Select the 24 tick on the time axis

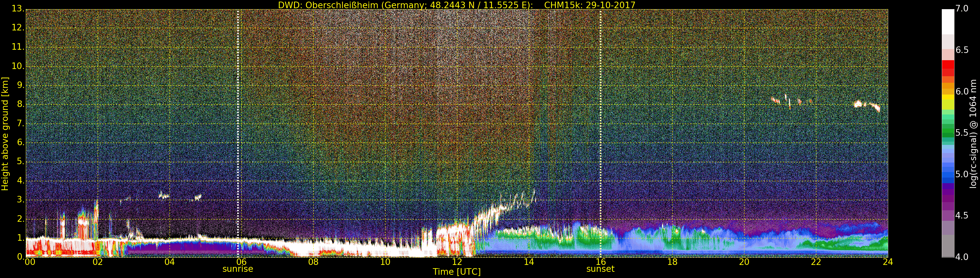(888, 262)
